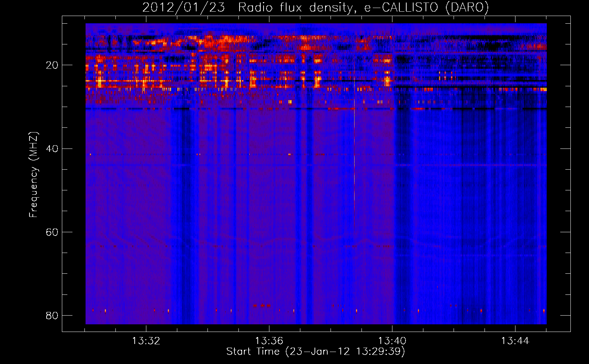Click the plot title '2012/01/23 Radio flux density'

click(x=315, y=7)
